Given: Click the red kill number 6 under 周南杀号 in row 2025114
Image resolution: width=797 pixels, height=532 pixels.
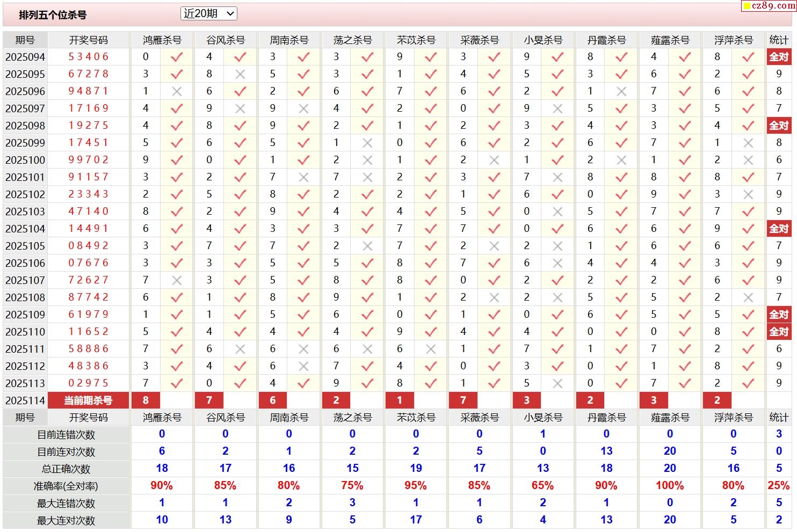Looking at the screenshot, I should (273, 400).
